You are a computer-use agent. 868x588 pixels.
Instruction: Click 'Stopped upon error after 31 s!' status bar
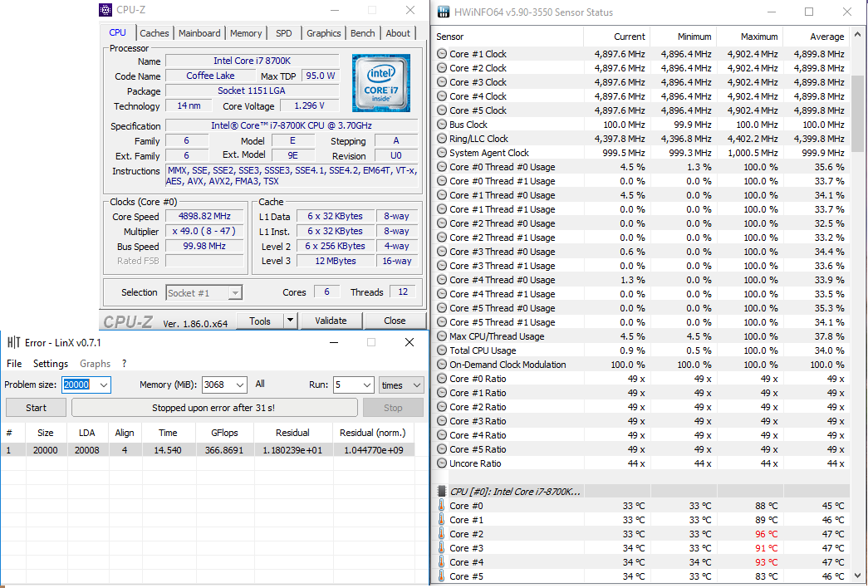214,408
